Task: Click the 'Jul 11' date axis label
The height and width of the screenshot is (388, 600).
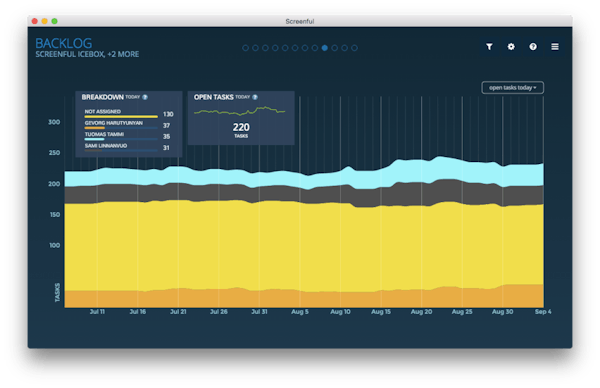Action: click(x=97, y=312)
